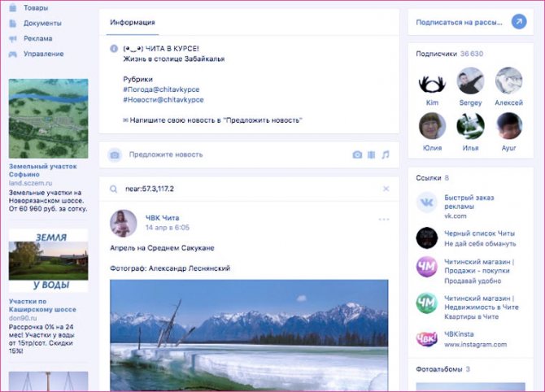Open Управление in the left sidebar

click(x=43, y=54)
